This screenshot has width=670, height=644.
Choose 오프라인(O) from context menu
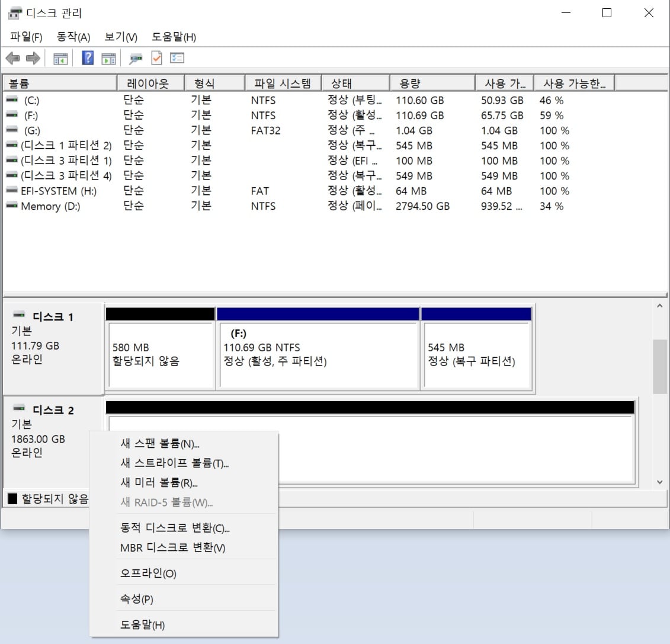pyautogui.click(x=184, y=573)
